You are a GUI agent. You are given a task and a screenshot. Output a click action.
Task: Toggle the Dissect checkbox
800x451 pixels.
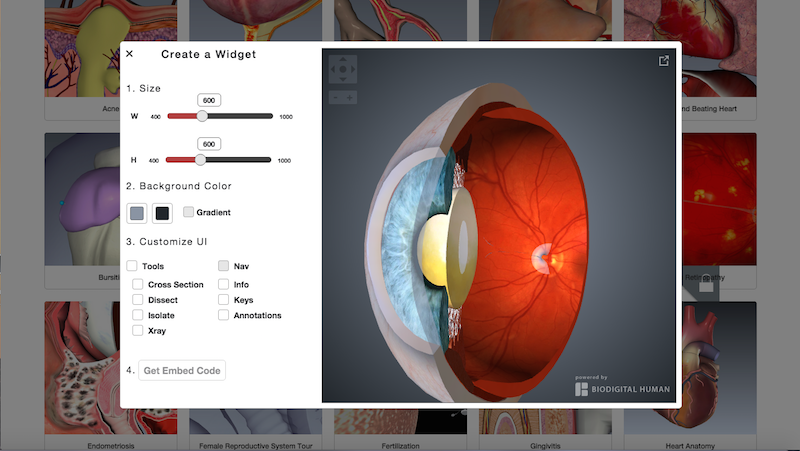pos(138,300)
